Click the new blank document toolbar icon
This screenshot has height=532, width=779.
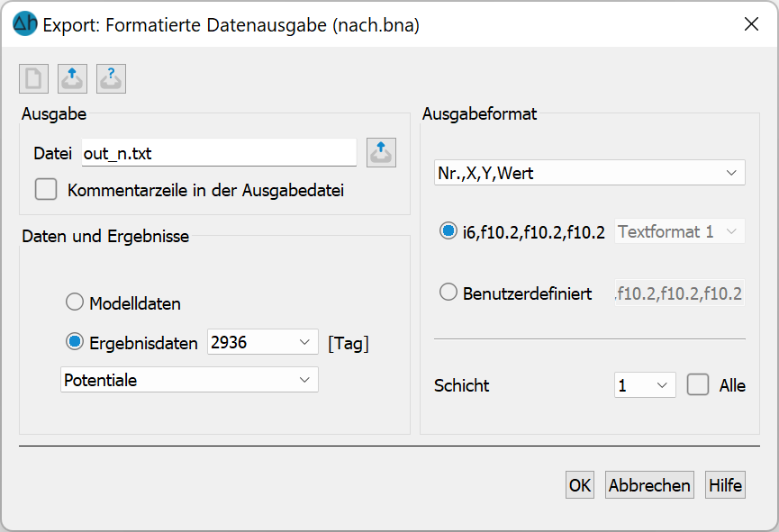[x=34, y=78]
